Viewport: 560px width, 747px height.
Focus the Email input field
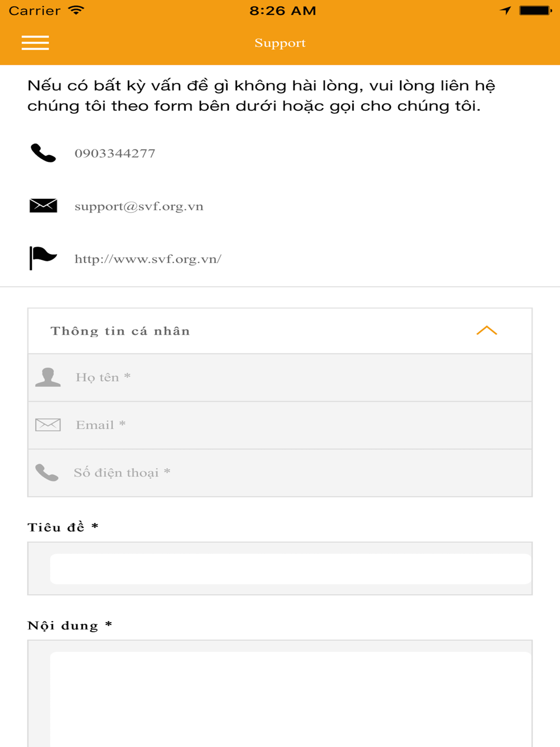click(x=280, y=425)
